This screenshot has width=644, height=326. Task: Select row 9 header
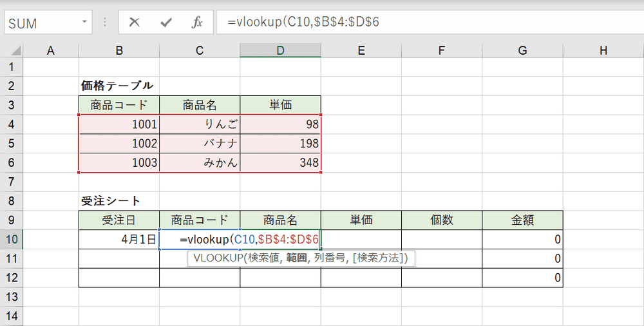click(x=12, y=220)
